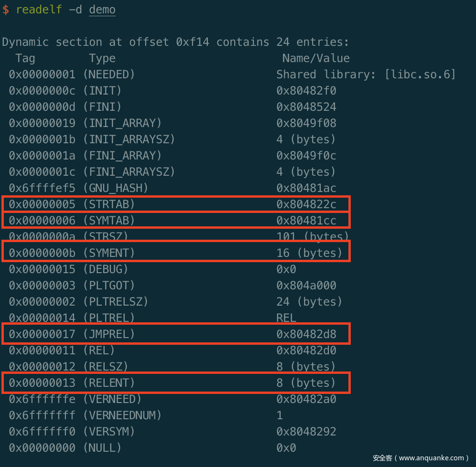Click the underlined demo filename in the command
Image resolution: width=476 pixels, height=467 pixels.
tap(102, 10)
